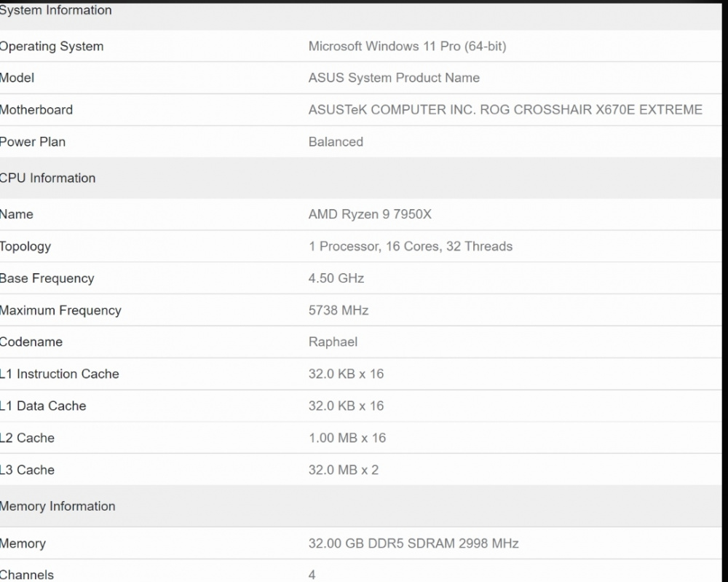
Task: Select the Maximum Frequency label
Action: pos(60,310)
